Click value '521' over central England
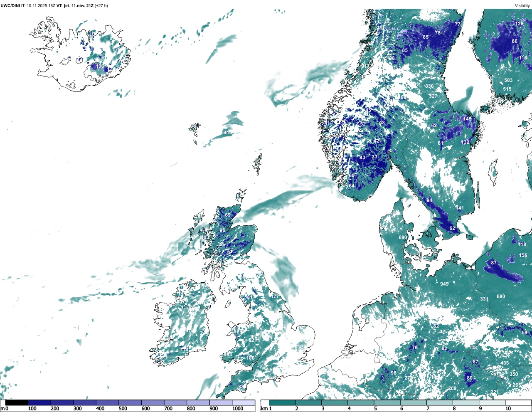532x412 pixels. click(253, 340)
